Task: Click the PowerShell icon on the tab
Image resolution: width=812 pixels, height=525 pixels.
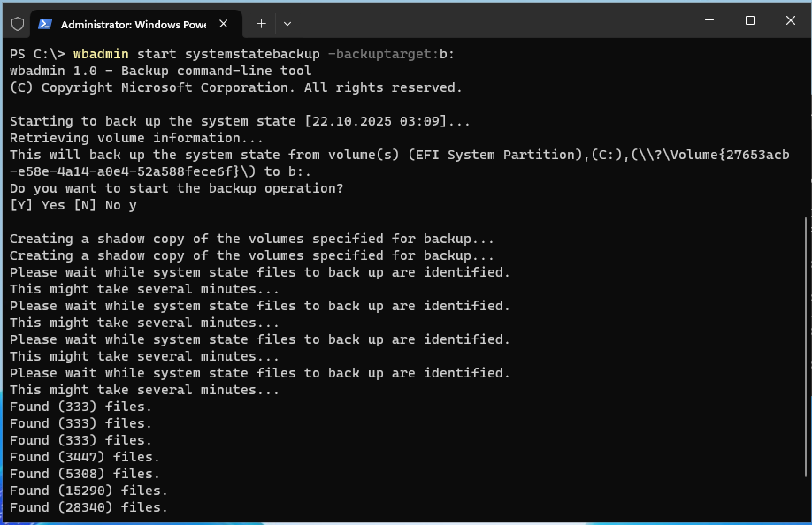Action: coord(45,24)
